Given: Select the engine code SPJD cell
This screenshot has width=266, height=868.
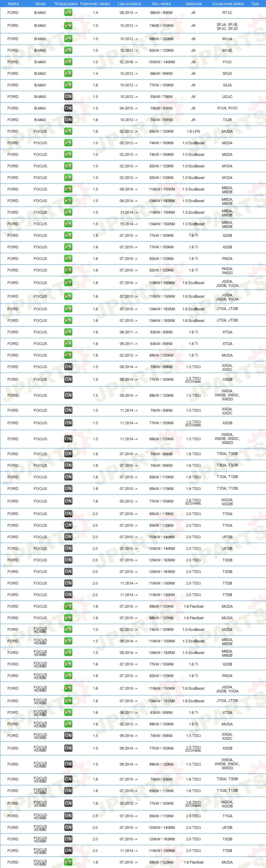Looking at the screenshot, I should (x=227, y=73).
